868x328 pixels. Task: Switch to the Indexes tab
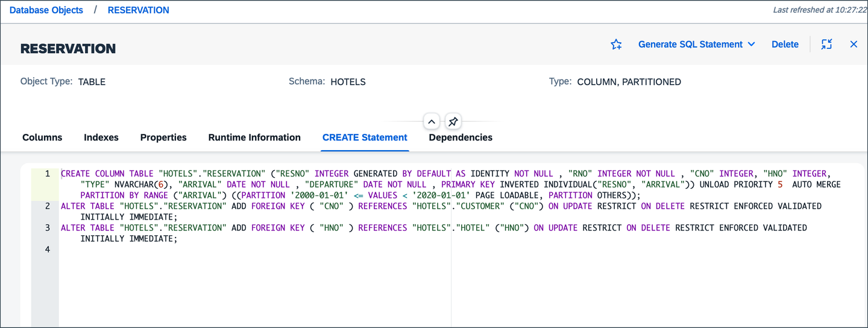[101, 137]
